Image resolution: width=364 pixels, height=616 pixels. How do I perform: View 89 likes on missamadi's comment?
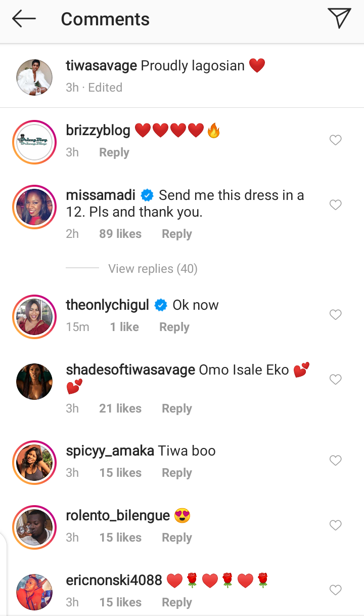tap(120, 234)
